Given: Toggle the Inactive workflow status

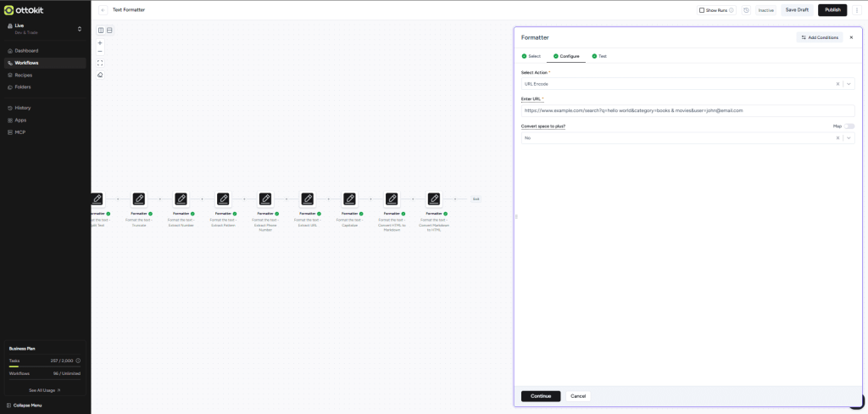Looking at the screenshot, I should tap(765, 10).
